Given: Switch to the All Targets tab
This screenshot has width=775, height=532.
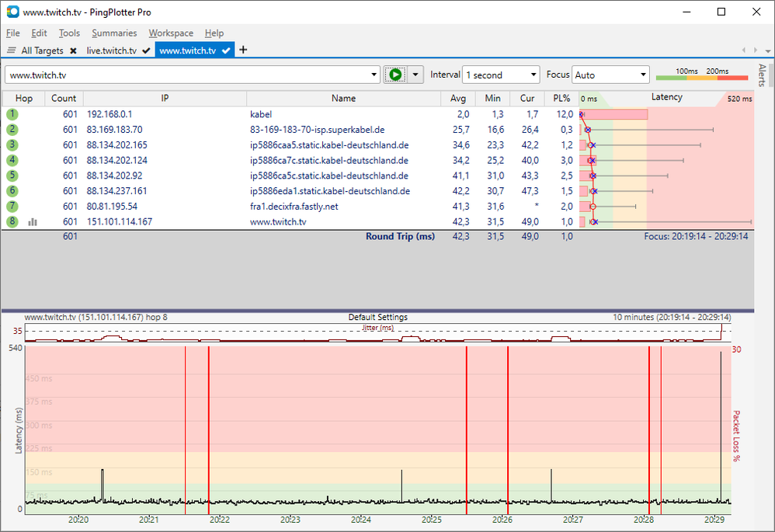Looking at the screenshot, I should point(42,50).
